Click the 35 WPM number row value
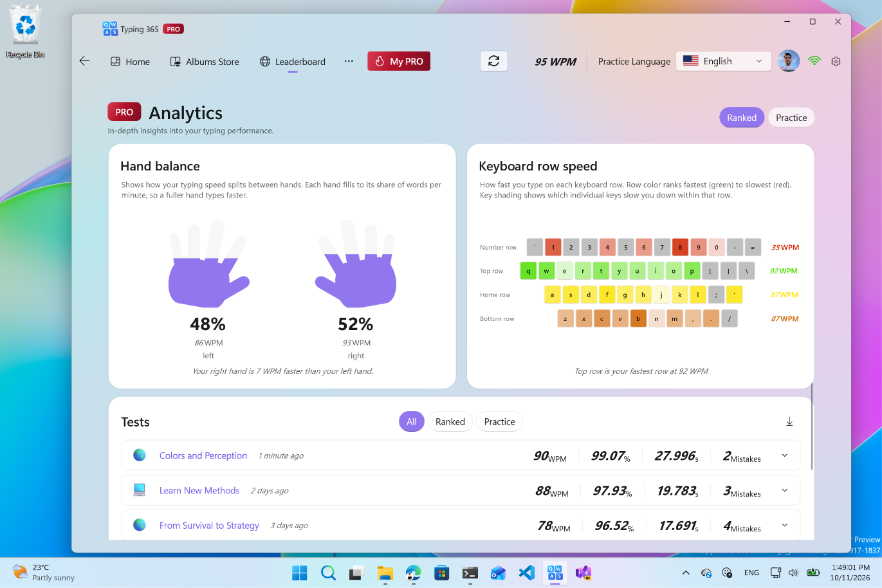 785,248
